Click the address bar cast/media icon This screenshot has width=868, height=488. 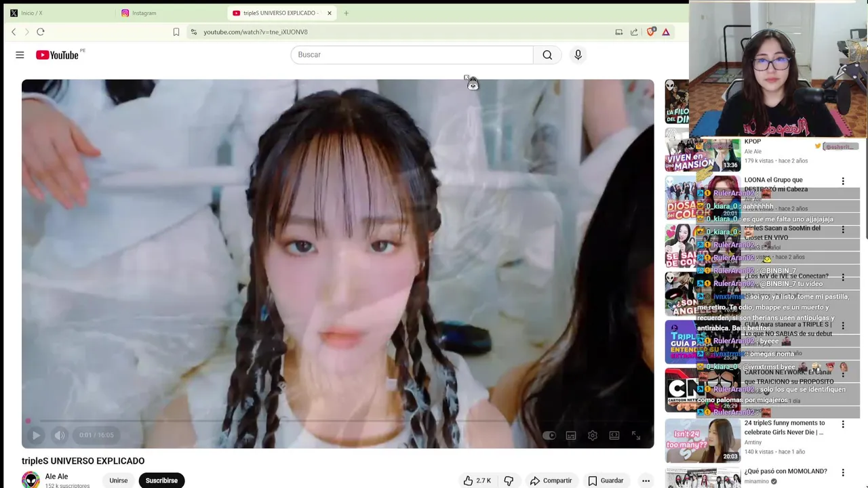(x=618, y=32)
